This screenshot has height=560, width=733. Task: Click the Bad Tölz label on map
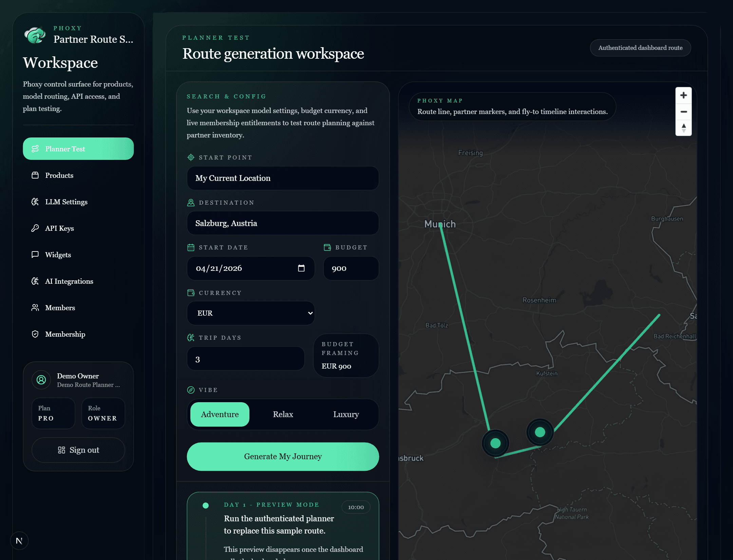[437, 325]
